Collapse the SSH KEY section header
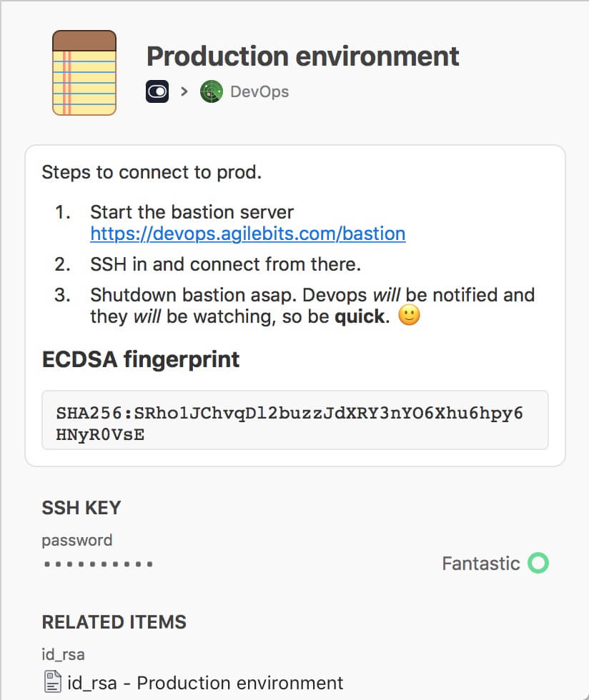This screenshot has height=700, width=589. [x=81, y=508]
